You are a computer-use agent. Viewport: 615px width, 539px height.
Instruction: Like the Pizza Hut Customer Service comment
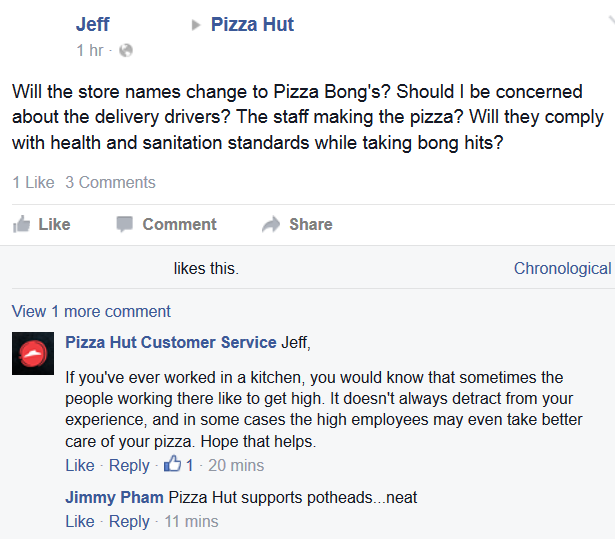[80, 466]
